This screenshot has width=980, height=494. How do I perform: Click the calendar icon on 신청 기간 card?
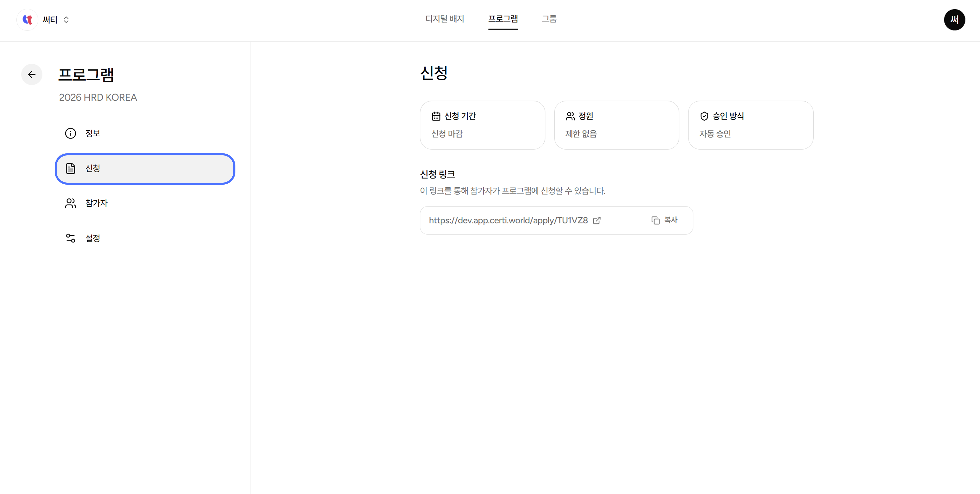coord(436,116)
